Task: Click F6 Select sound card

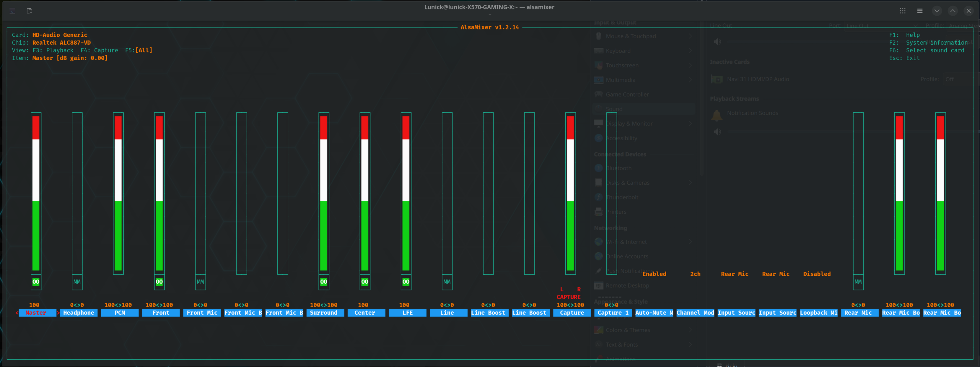Action: [926, 50]
